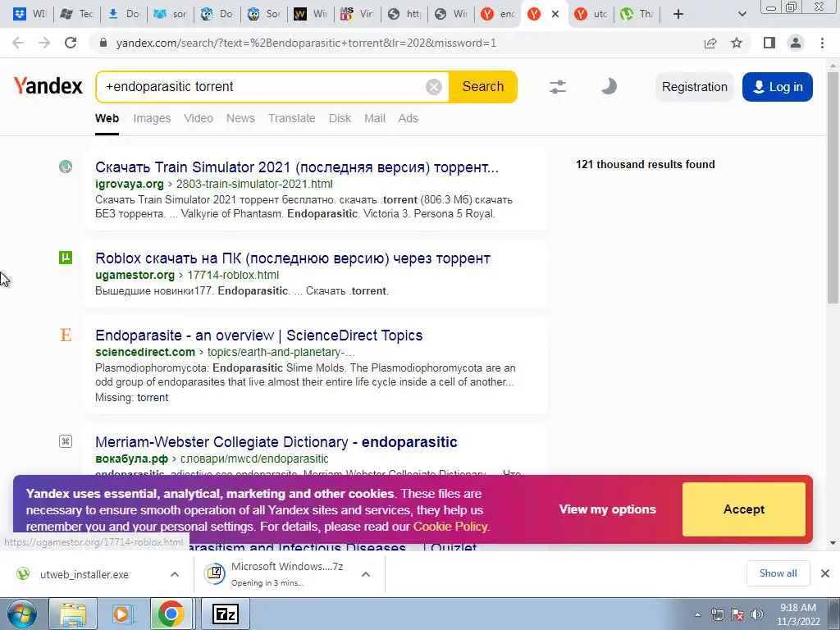This screenshot has height=630, width=840.
Task: Open the Disk tab
Action: pos(340,118)
